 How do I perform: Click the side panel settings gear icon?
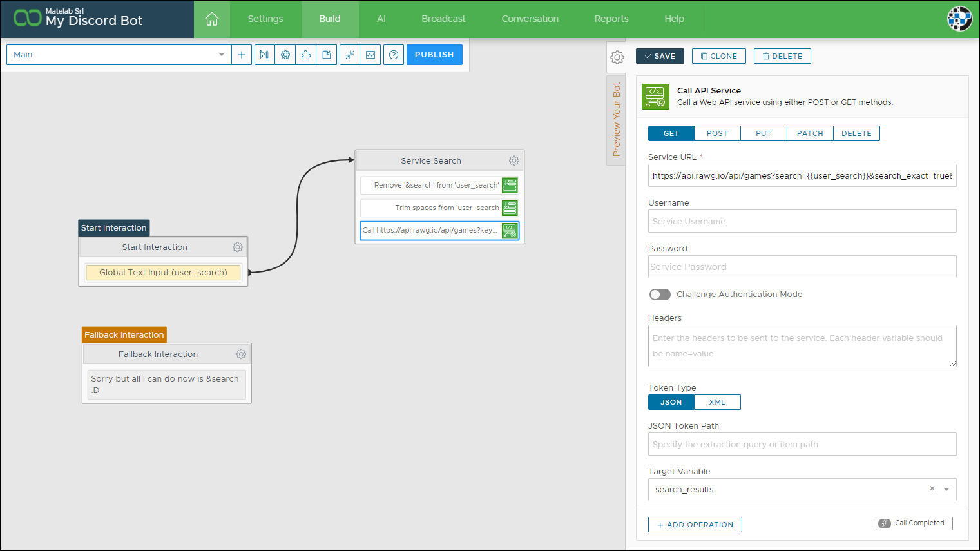pos(617,57)
